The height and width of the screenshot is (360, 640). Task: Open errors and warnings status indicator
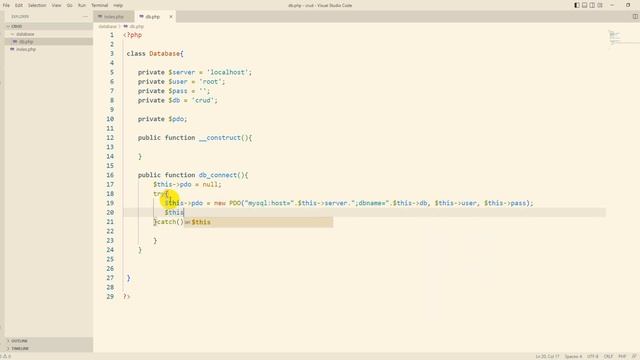click(x=6, y=356)
